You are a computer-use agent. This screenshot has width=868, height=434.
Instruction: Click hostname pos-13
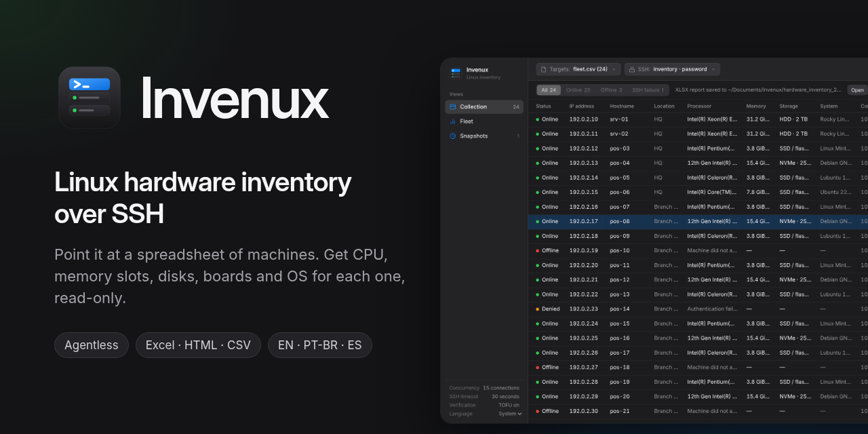(x=620, y=294)
